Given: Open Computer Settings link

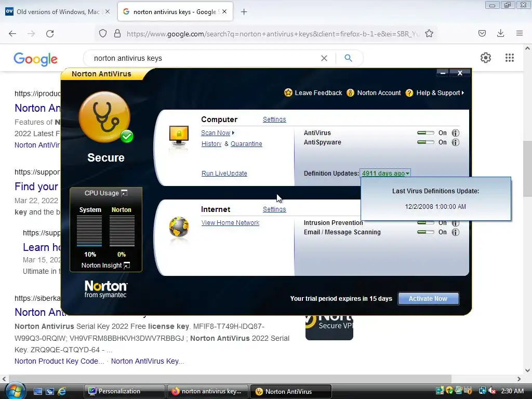Looking at the screenshot, I should pyautogui.click(x=274, y=119).
